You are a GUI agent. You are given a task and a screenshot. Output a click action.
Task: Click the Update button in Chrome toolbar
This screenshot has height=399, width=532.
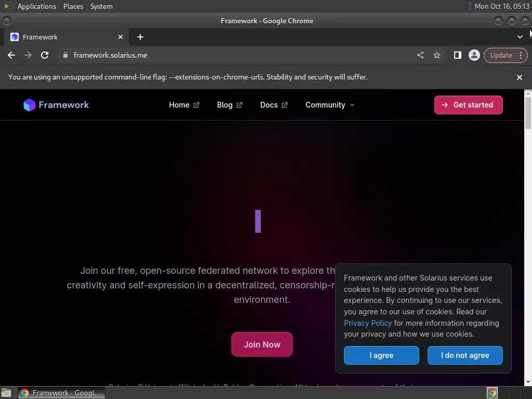pos(505,55)
